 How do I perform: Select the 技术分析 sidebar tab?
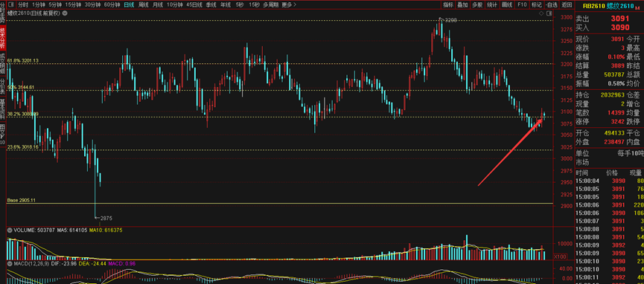3,38
